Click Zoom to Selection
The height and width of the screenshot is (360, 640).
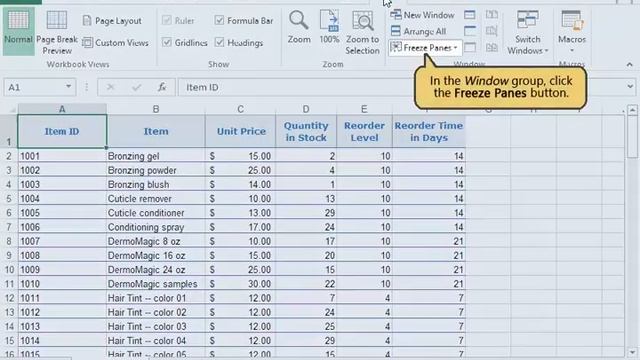(x=362, y=33)
